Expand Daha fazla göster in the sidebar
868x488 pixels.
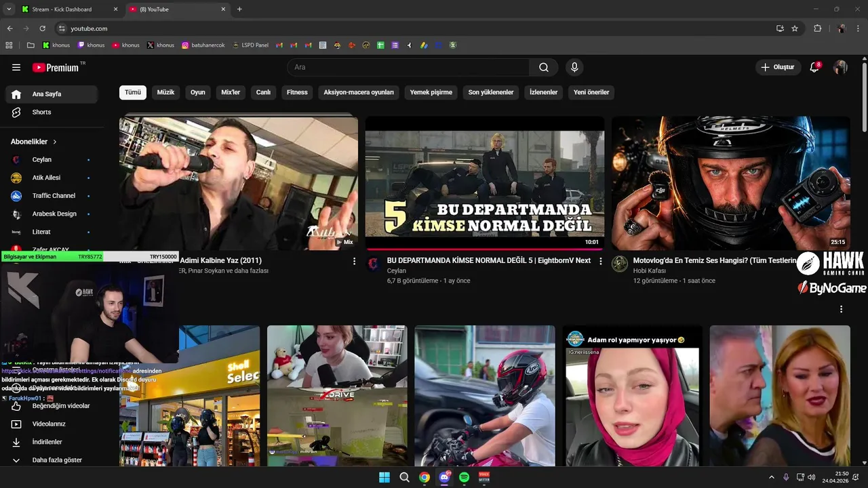tap(52, 460)
